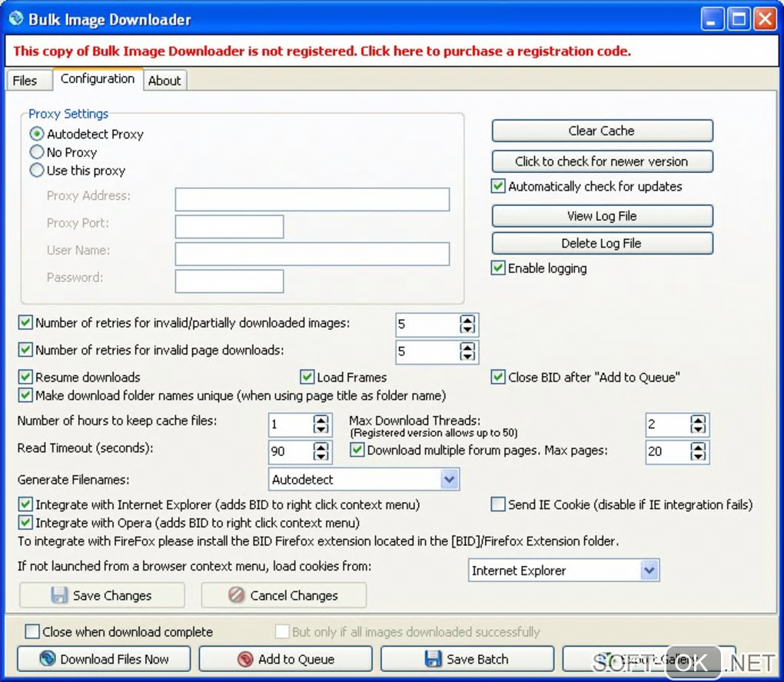Decrease image retries count spinner
The height and width of the screenshot is (682, 784).
pyautogui.click(x=467, y=329)
